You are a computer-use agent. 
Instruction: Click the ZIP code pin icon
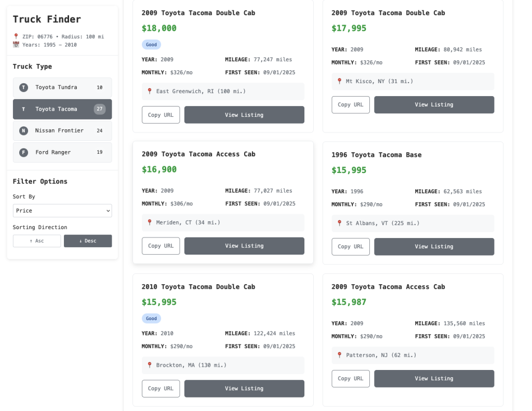(16, 37)
